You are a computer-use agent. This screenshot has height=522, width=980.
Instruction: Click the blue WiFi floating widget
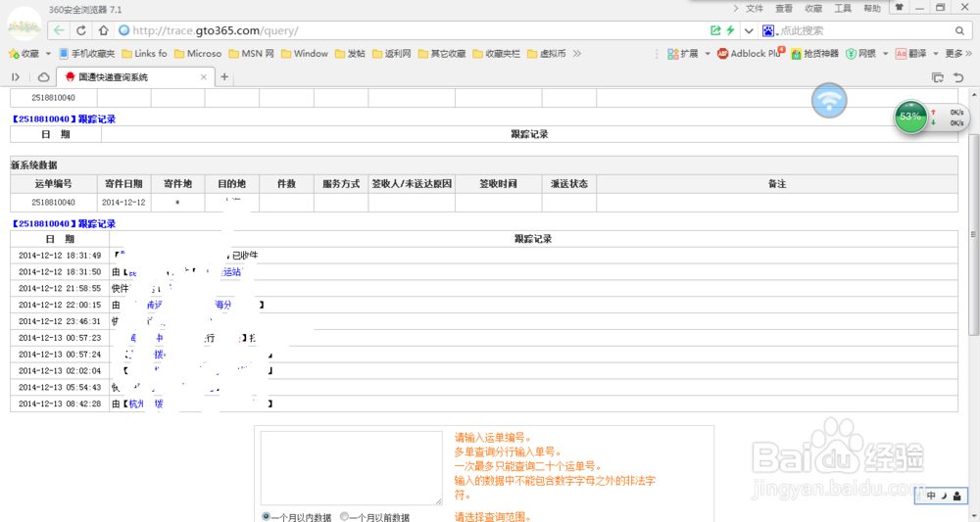[x=829, y=100]
